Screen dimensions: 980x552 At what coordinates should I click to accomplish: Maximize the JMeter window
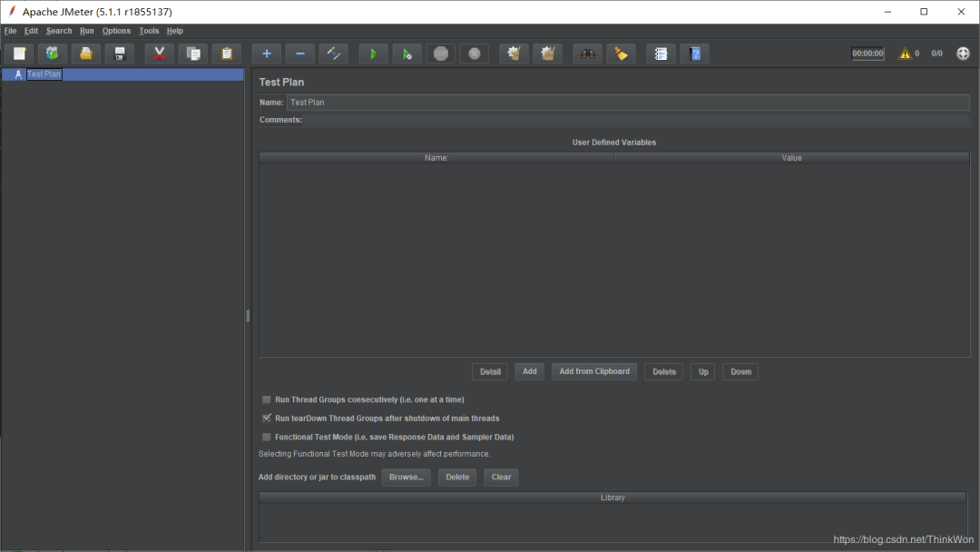(924, 12)
